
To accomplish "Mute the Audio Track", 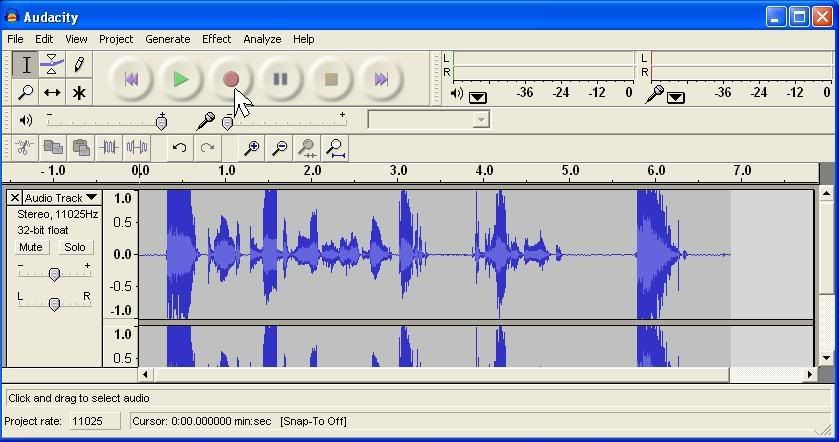I will pos(30,247).
